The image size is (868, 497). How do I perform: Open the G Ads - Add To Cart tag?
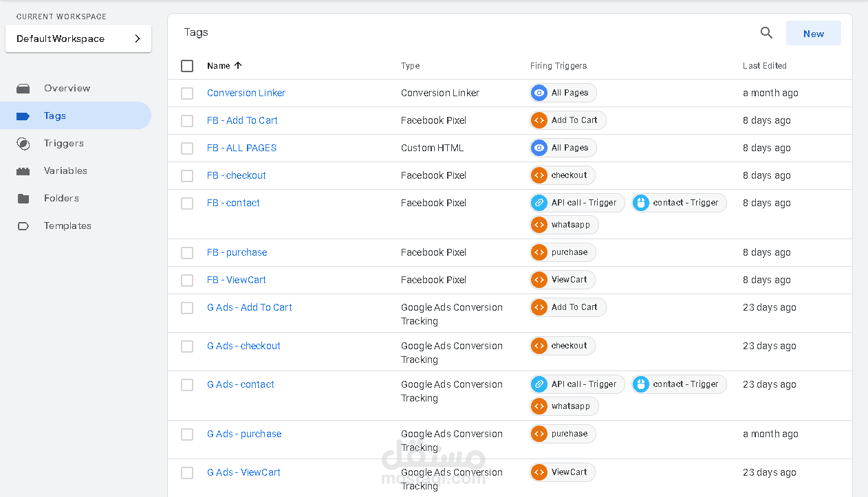click(250, 307)
